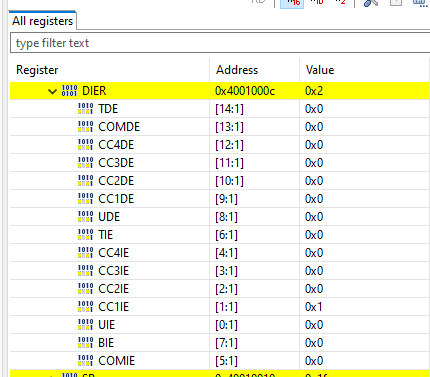Select the 0x0 value of TDE

[314, 109]
